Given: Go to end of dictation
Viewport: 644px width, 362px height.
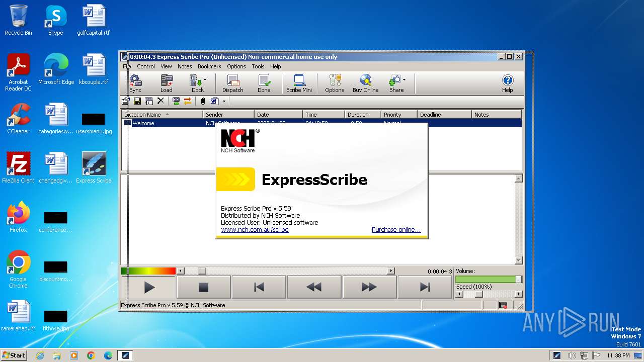Looking at the screenshot, I should pyautogui.click(x=425, y=287).
